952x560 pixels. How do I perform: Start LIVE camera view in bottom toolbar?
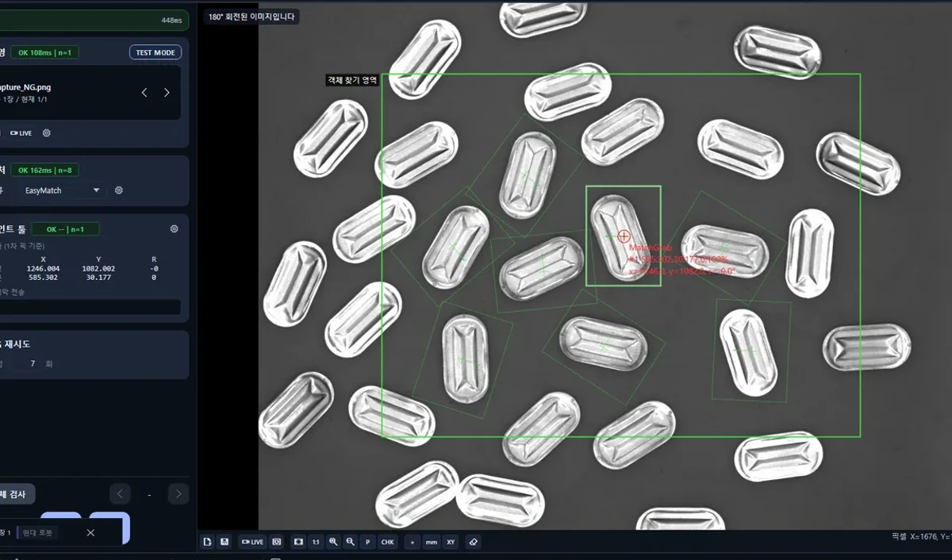coord(253,542)
